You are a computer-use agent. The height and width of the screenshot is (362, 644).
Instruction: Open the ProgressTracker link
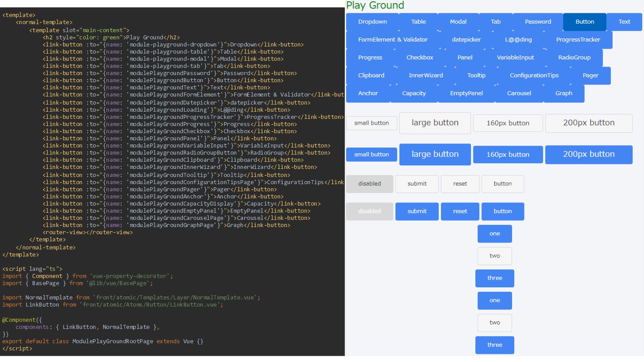(x=578, y=40)
